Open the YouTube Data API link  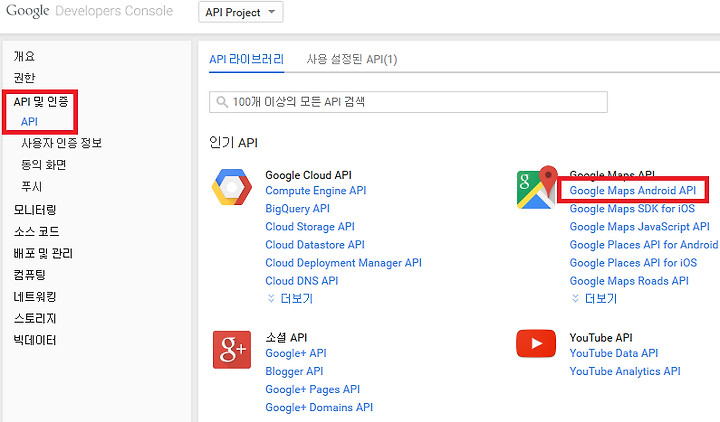[x=613, y=353]
